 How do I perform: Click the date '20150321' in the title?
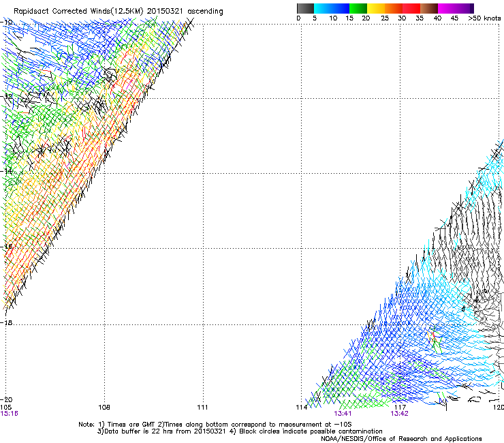165,12
